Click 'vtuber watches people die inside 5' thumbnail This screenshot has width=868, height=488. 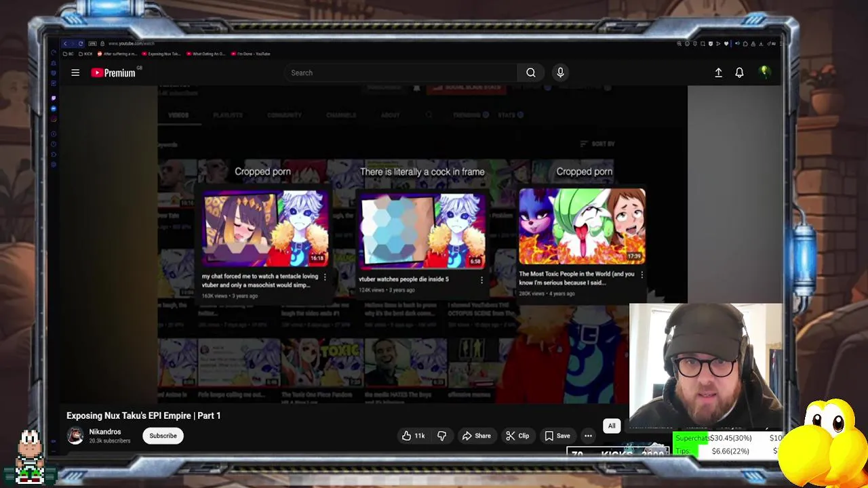pyautogui.click(x=422, y=230)
